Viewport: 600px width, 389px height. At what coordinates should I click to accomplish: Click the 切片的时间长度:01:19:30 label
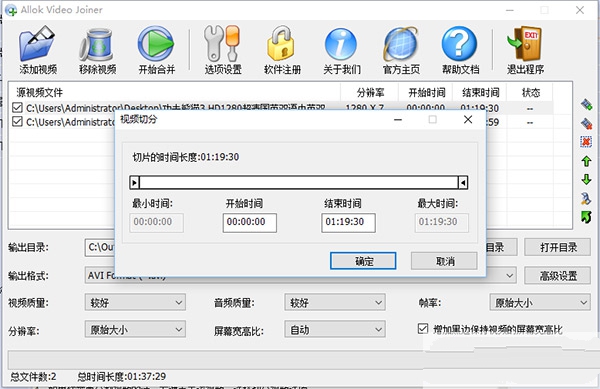186,157
